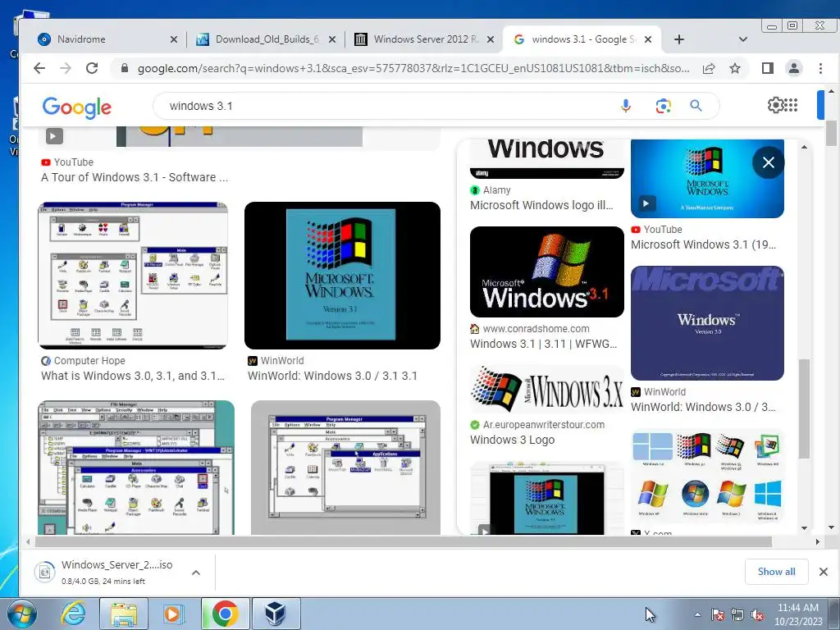Open the Chrome profile avatar
The height and width of the screenshot is (630, 840).
794,68
